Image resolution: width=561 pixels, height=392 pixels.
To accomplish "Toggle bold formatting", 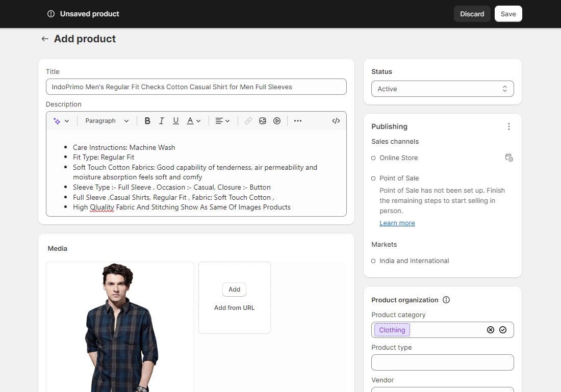I will pos(147,121).
